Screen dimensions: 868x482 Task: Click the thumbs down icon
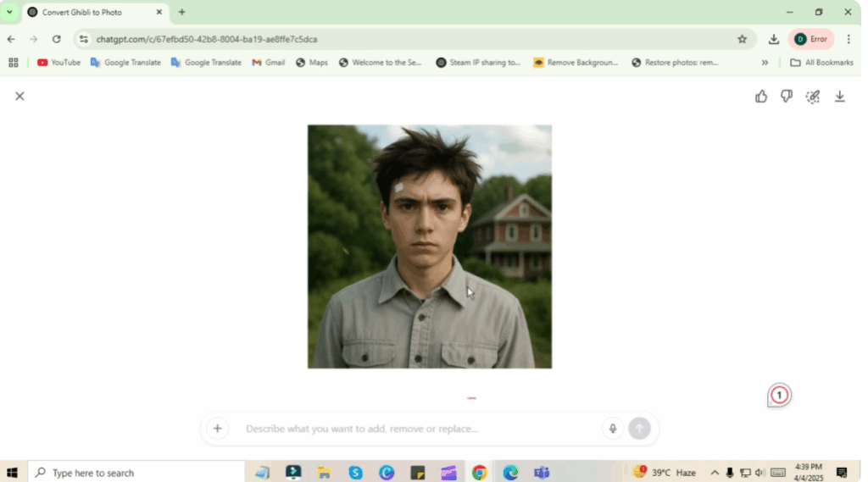pyautogui.click(x=787, y=97)
